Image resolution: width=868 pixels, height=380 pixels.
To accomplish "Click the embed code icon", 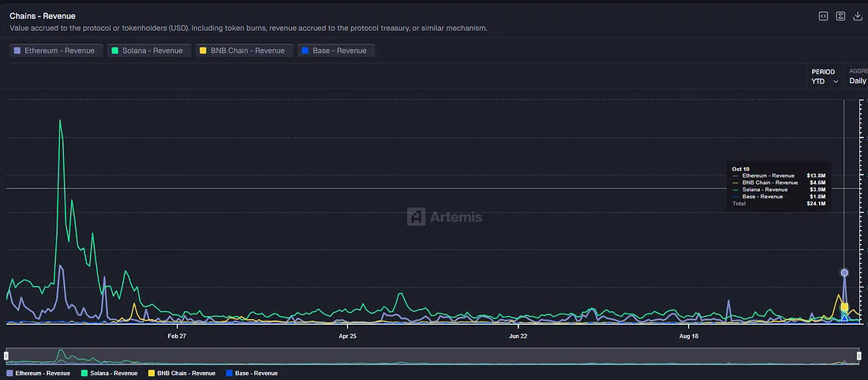I will point(823,16).
